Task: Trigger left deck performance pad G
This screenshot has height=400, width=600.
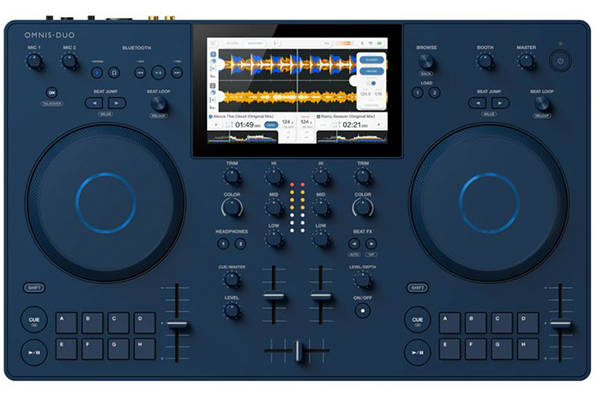Action: 118,349
